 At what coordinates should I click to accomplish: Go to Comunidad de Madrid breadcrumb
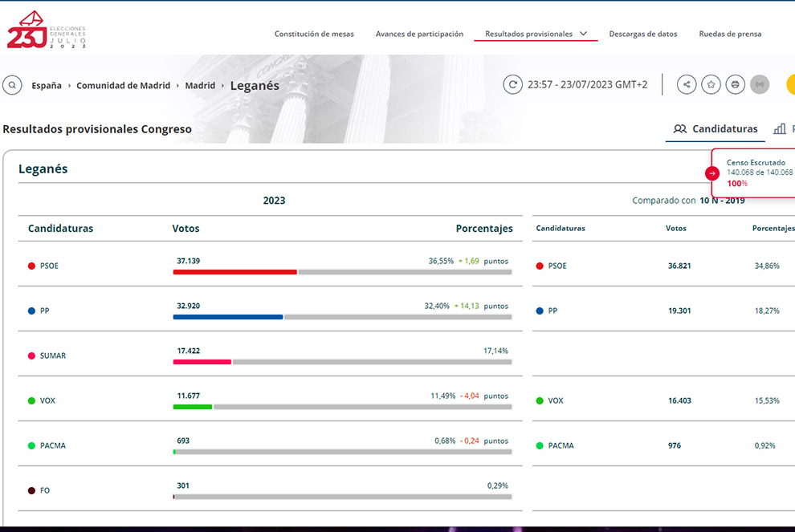[x=123, y=86]
